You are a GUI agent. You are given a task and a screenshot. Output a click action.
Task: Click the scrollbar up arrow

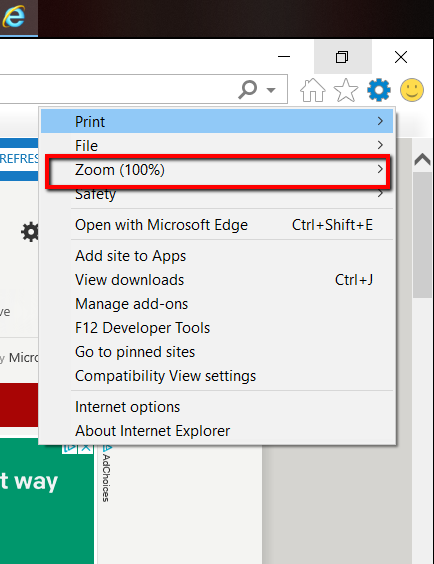[422, 159]
